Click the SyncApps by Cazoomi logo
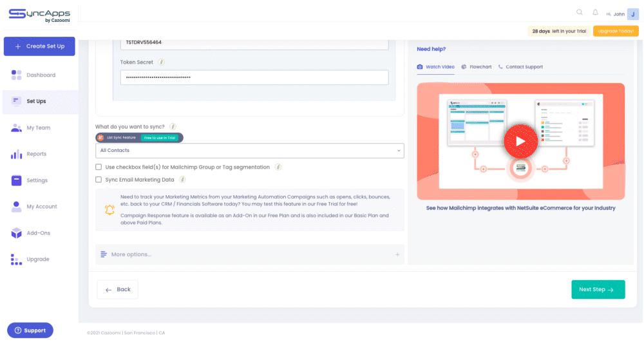 (x=39, y=15)
